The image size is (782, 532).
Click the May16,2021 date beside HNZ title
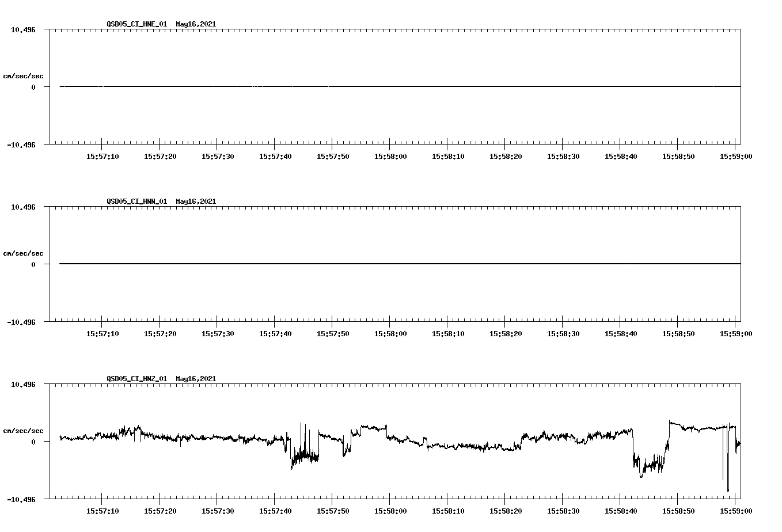tap(195, 379)
